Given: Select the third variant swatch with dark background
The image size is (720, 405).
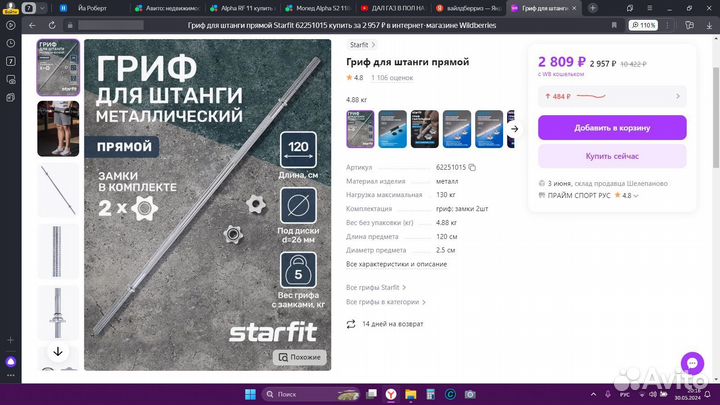Looking at the screenshot, I should click(x=425, y=129).
